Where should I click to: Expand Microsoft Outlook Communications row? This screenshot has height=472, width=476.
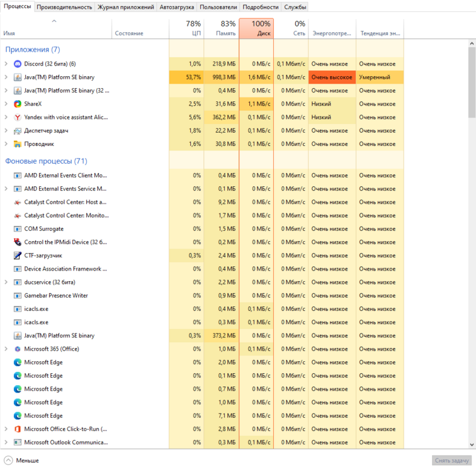6,442
